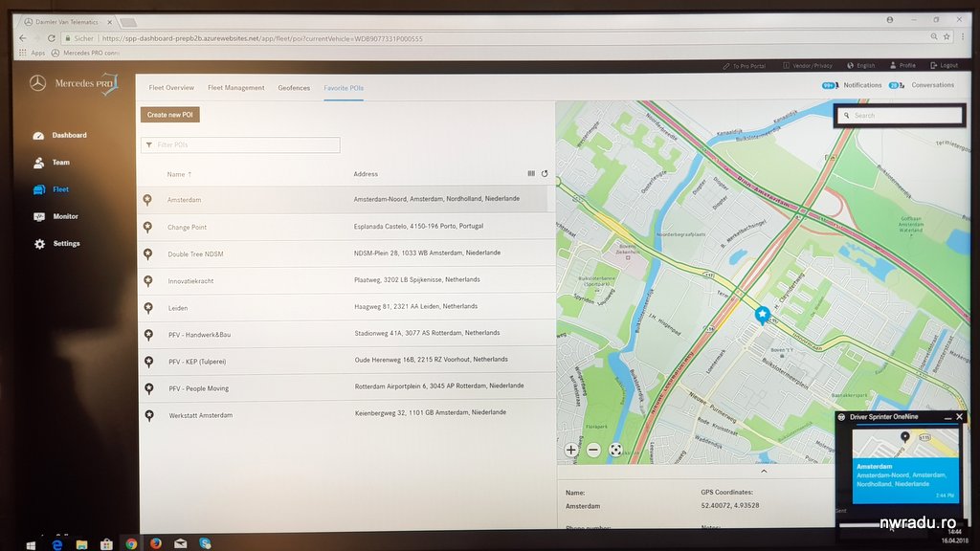980x551 pixels.
Task: Switch to Fleet Overview tab
Action: pyautogui.click(x=171, y=88)
